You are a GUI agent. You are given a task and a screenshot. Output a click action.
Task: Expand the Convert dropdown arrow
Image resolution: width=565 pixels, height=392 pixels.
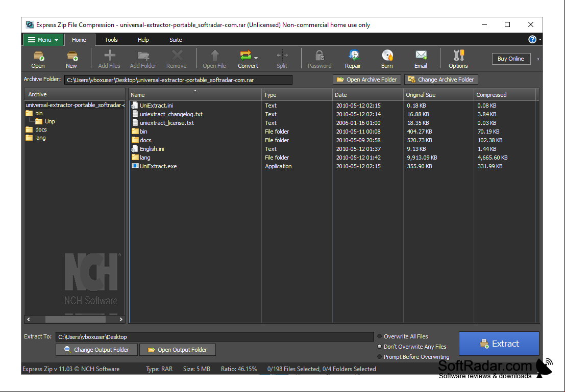(256, 58)
